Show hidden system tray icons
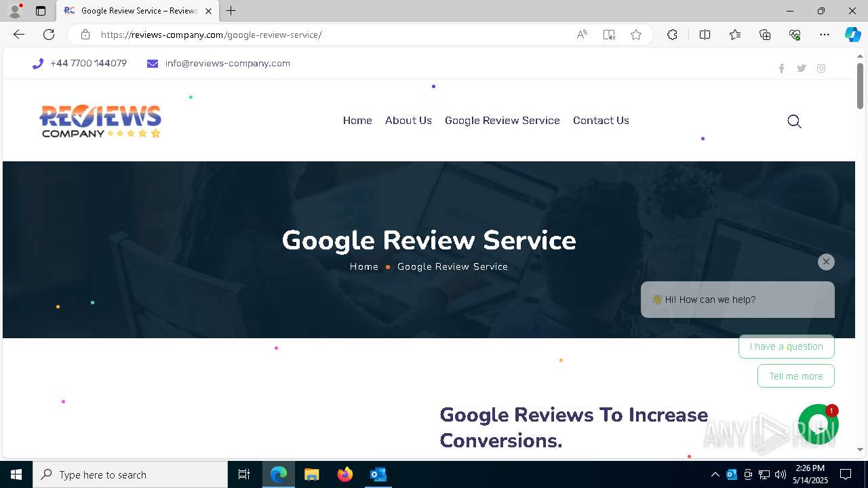The height and width of the screenshot is (488, 868). [715, 474]
